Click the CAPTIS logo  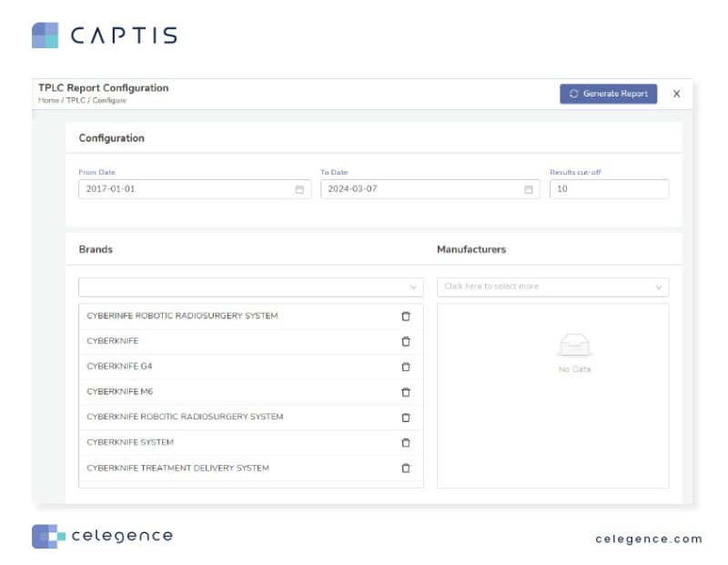coord(106,35)
